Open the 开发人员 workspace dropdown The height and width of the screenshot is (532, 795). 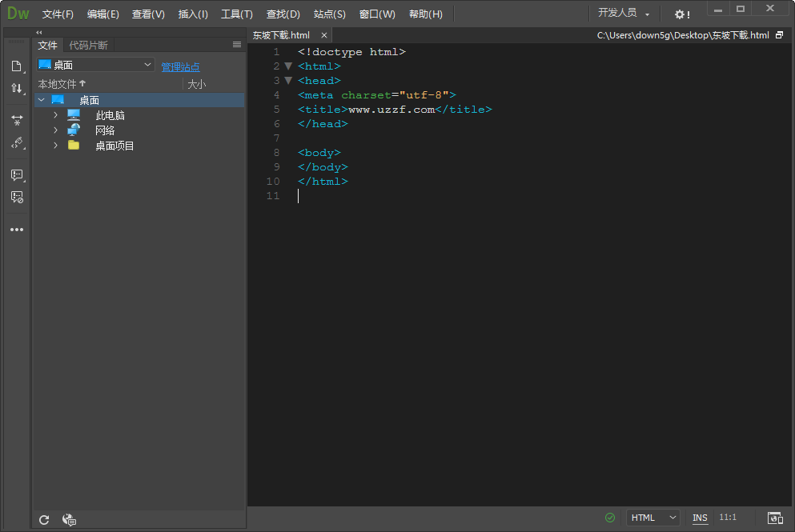click(x=624, y=13)
